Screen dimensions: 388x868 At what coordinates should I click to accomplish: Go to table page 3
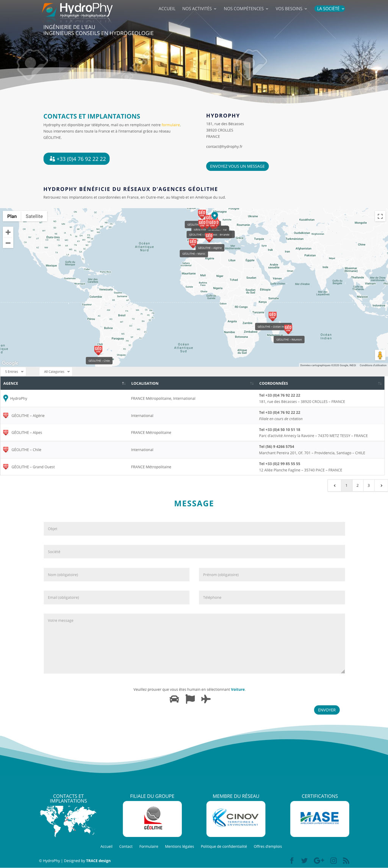[x=369, y=485]
